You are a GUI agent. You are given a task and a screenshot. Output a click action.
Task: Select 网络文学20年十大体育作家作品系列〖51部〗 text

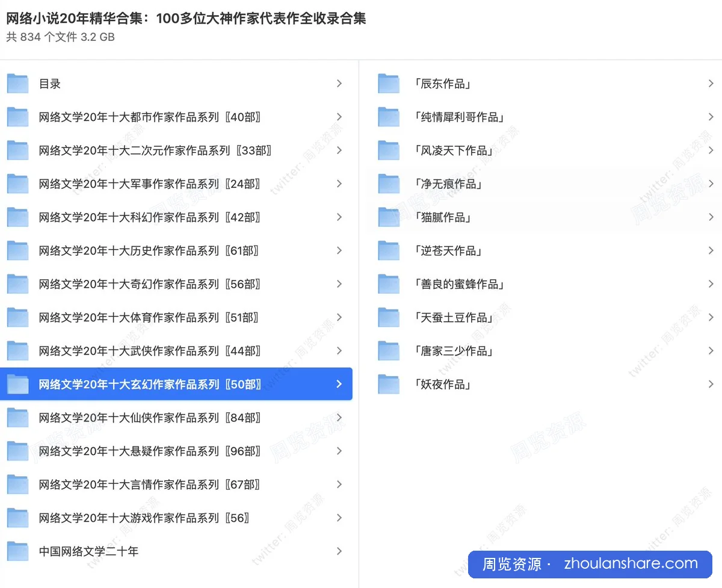pos(149,317)
